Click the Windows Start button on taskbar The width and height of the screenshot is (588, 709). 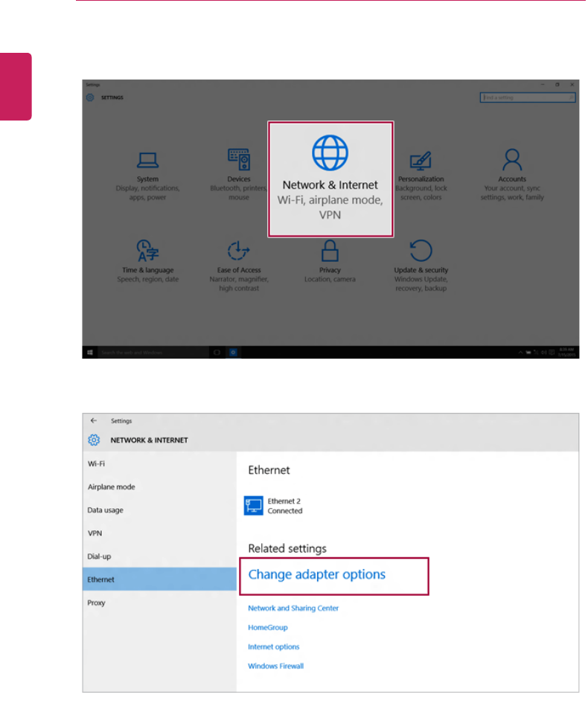(x=89, y=352)
